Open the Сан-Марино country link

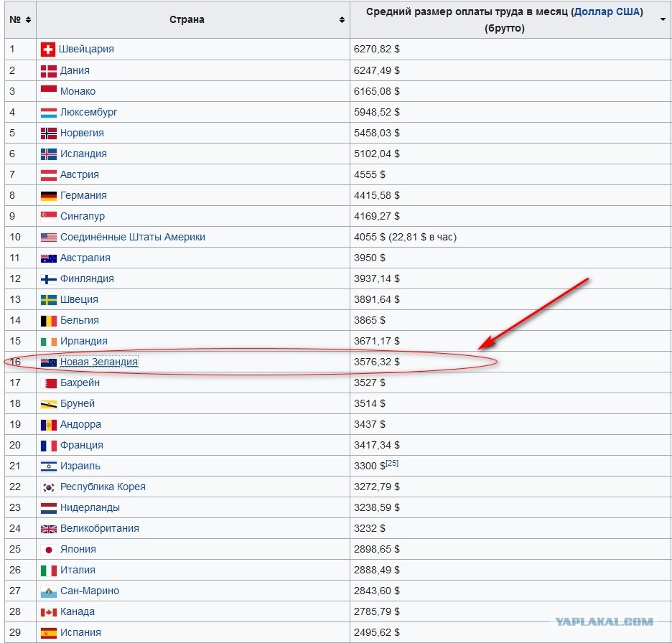pyautogui.click(x=90, y=591)
